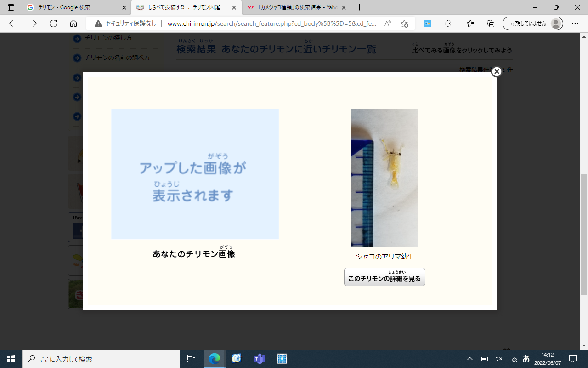Open the browser home page
This screenshot has height=368, width=588.
coord(73,23)
